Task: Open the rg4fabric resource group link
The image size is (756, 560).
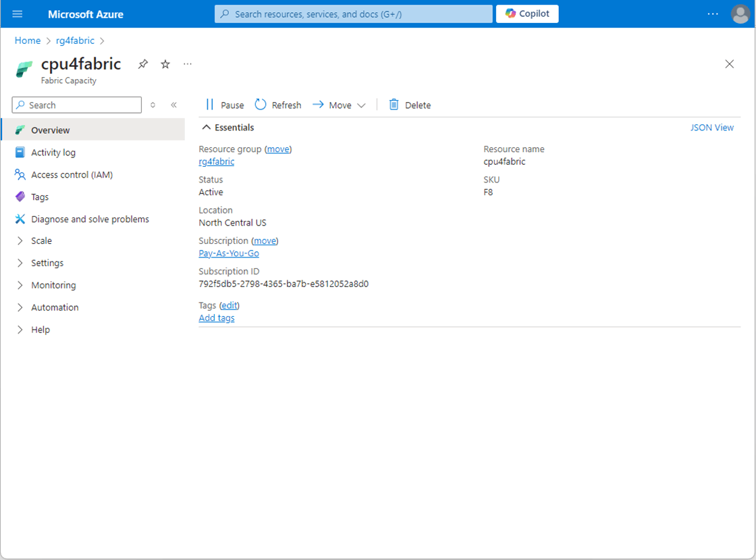Action: (216, 161)
